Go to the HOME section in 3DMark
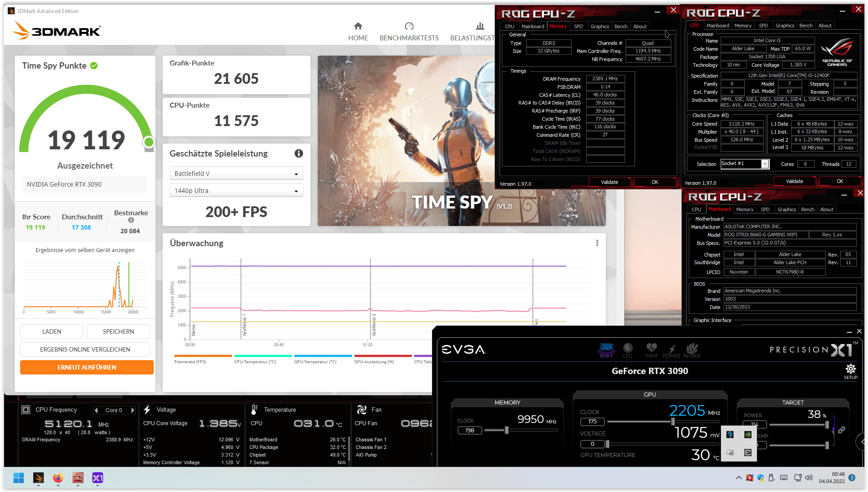 click(x=358, y=31)
